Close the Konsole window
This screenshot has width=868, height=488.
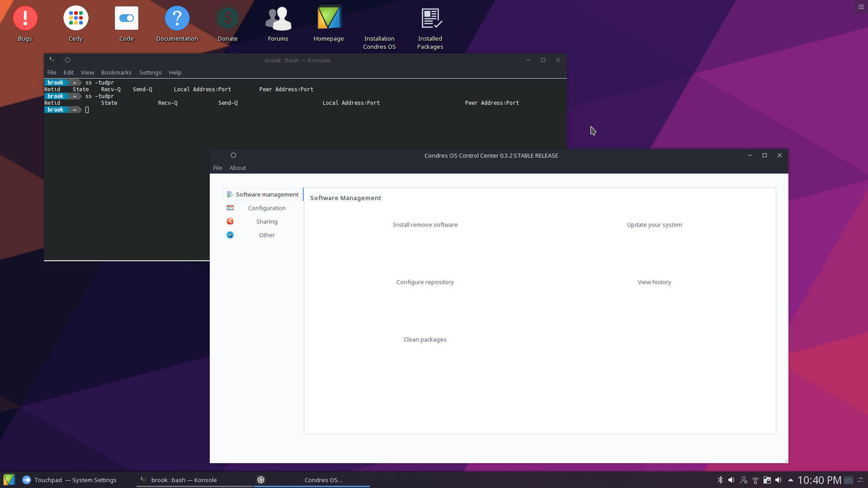pyautogui.click(x=558, y=60)
